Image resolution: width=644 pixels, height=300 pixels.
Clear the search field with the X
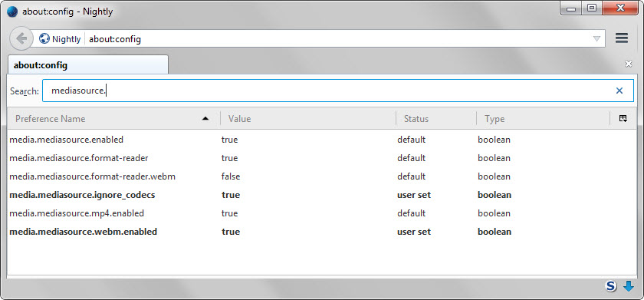pos(619,91)
